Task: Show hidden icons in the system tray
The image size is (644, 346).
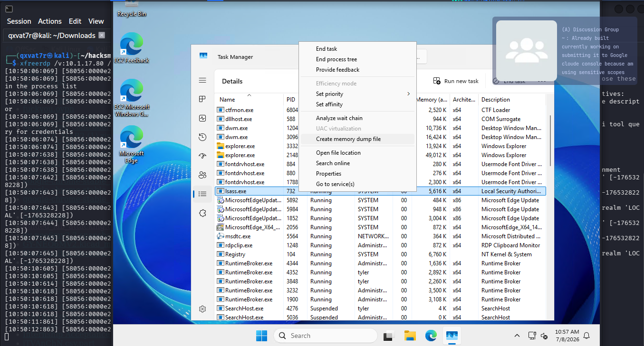Action: [517, 336]
